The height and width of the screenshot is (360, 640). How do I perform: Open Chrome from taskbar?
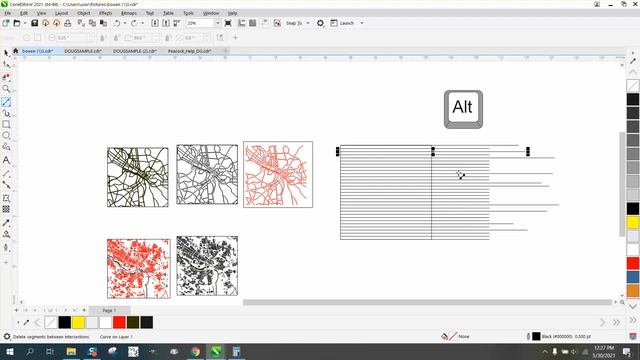tap(196, 351)
